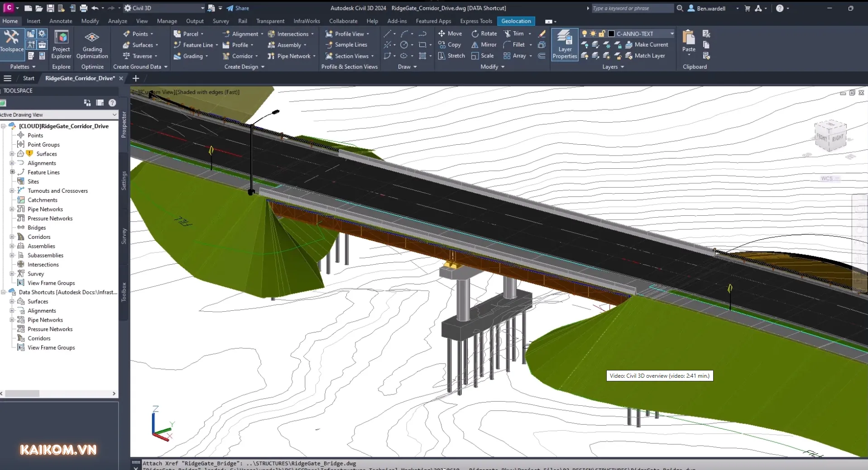The height and width of the screenshot is (470, 868).
Task: Select the Move tool in Modify panel
Action: coord(450,33)
